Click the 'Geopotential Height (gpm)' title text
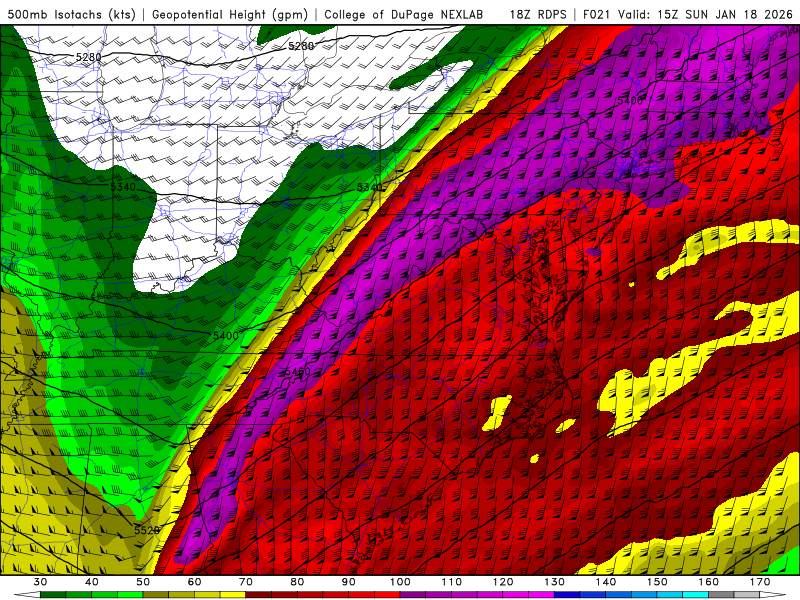This screenshot has width=800, height=600. tap(230, 14)
